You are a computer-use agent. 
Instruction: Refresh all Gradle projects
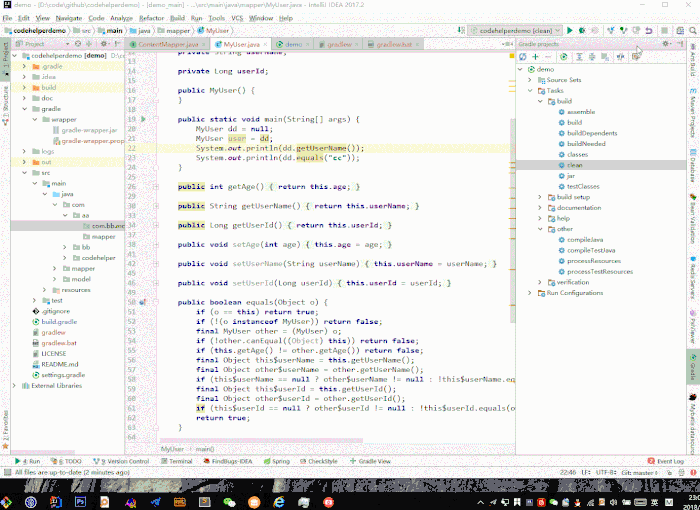pos(523,57)
